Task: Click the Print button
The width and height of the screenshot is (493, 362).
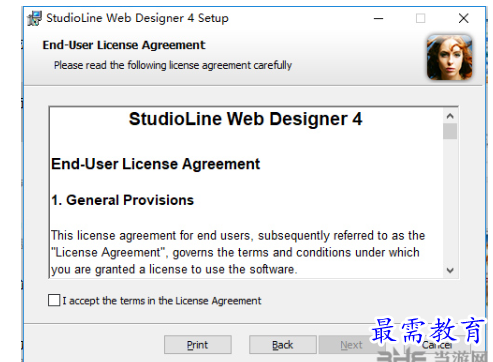Action: pos(198,345)
